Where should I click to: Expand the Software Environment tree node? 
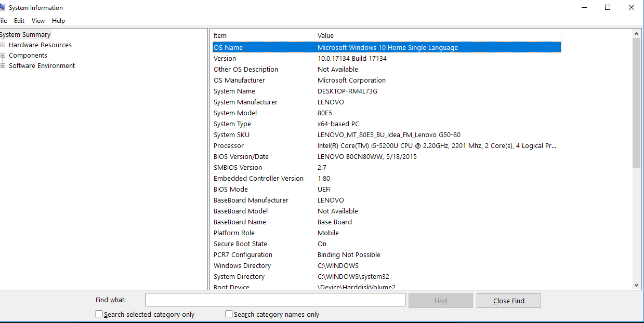[x=3, y=66]
